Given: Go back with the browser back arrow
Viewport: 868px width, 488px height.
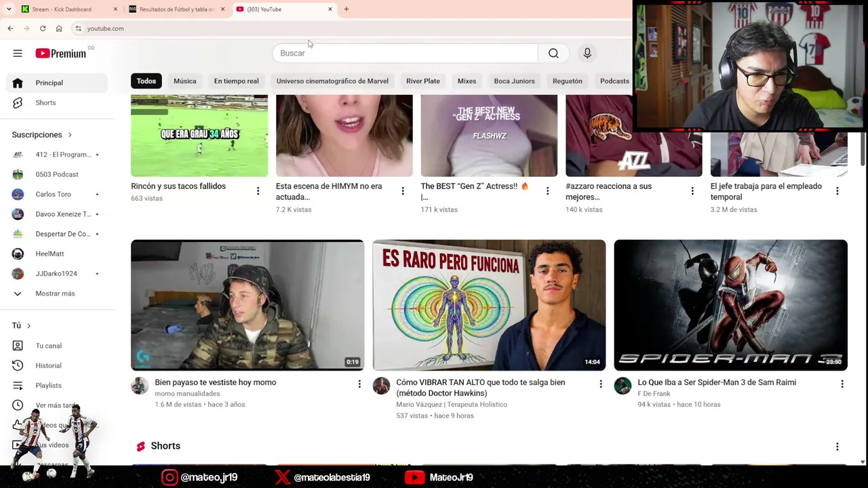Looking at the screenshot, I should (x=10, y=28).
